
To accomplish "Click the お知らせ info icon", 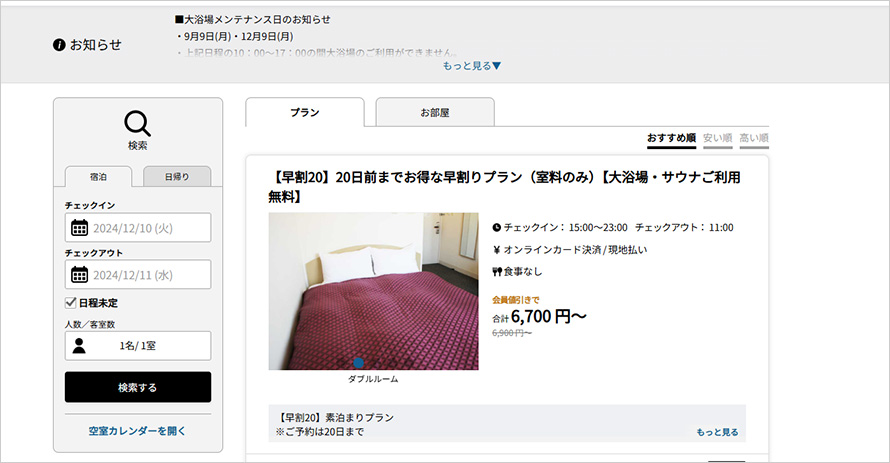I will 59,45.
